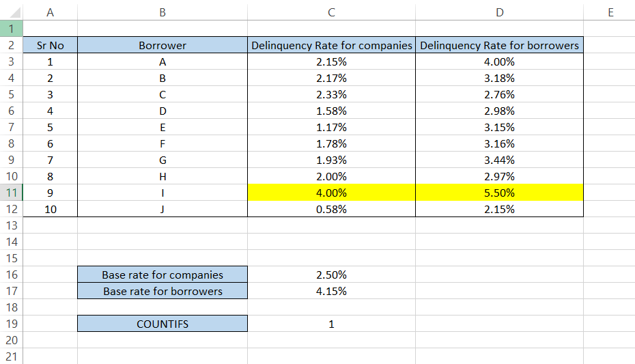Click Delinquency Rate for borrowers header
Image resolution: width=635 pixels, height=364 pixels.
tap(500, 46)
